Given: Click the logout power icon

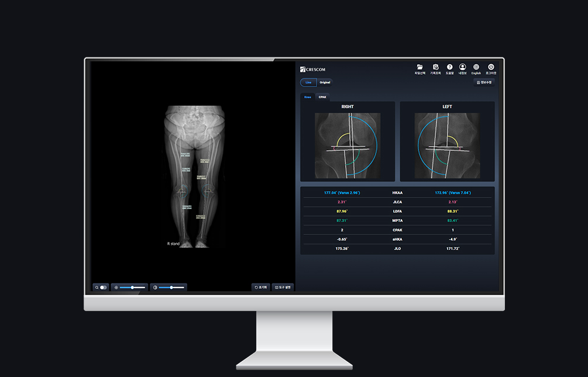Looking at the screenshot, I should tap(491, 68).
